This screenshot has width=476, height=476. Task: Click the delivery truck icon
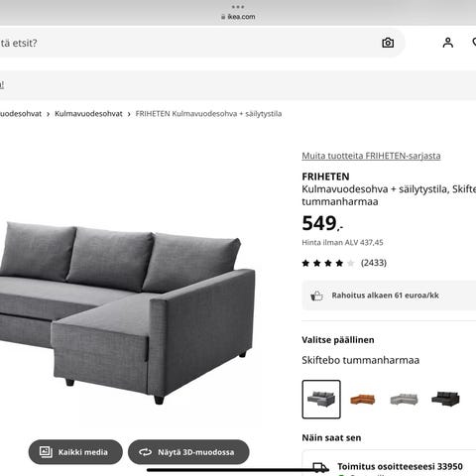pos(320,467)
